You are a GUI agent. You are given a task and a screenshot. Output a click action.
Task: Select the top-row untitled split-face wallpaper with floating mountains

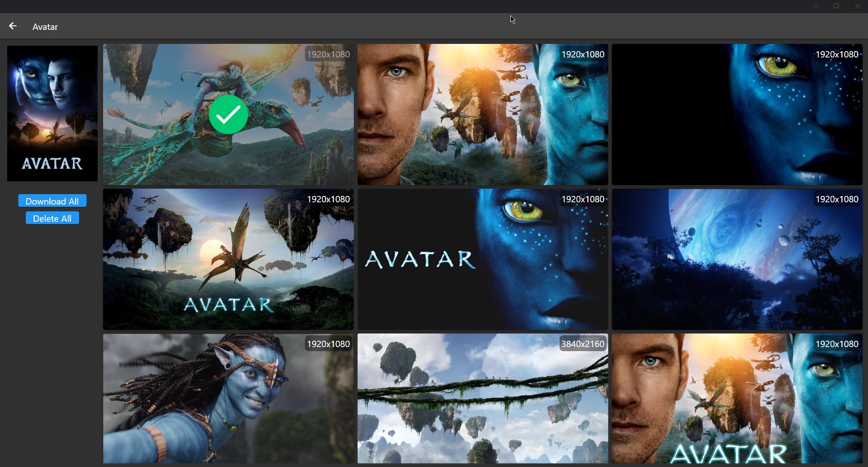tap(483, 114)
